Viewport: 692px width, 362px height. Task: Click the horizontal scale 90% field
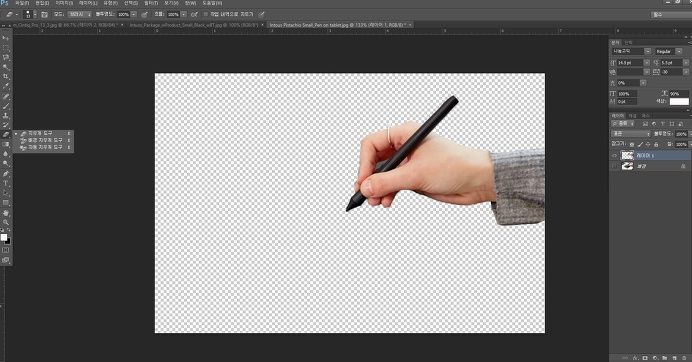coord(678,94)
